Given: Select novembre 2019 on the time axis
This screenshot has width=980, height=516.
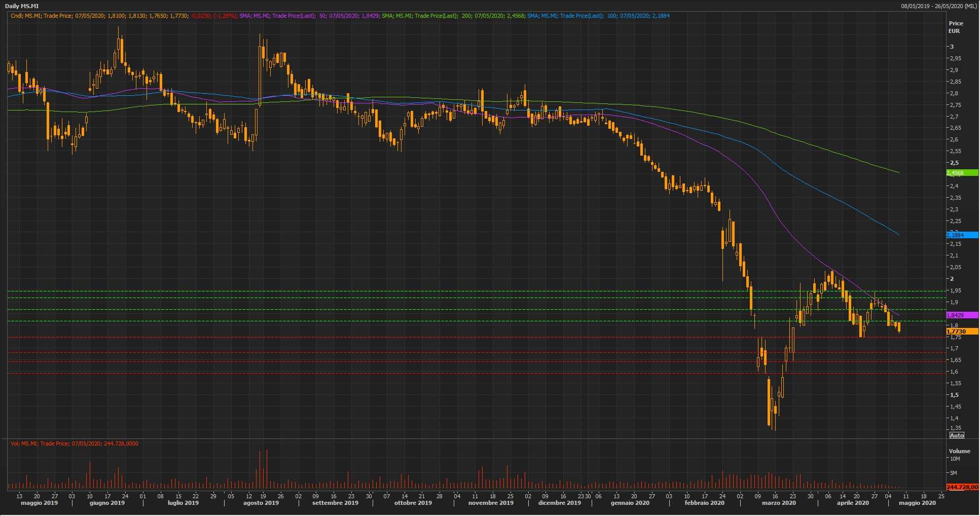Looking at the screenshot, I should click(x=490, y=503).
